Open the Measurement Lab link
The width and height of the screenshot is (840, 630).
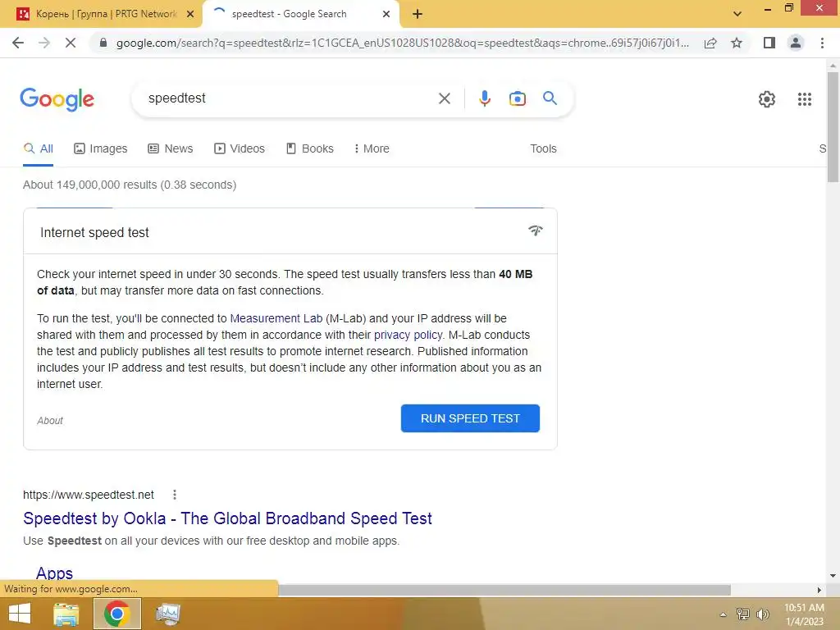point(276,318)
